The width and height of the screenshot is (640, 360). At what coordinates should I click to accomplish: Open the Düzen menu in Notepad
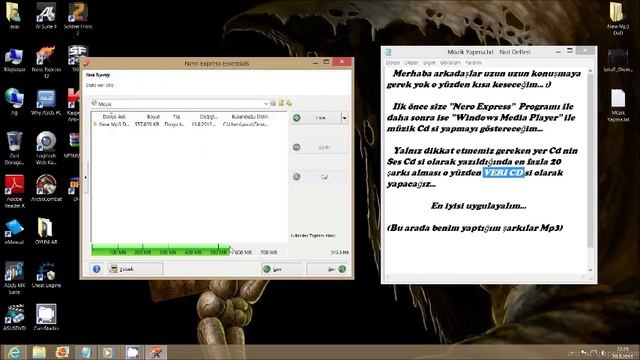(x=411, y=63)
